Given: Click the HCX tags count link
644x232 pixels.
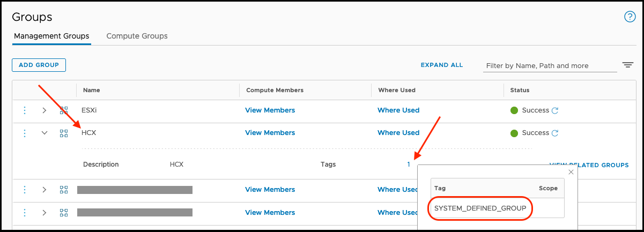Looking at the screenshot, I should coord(409,164).
